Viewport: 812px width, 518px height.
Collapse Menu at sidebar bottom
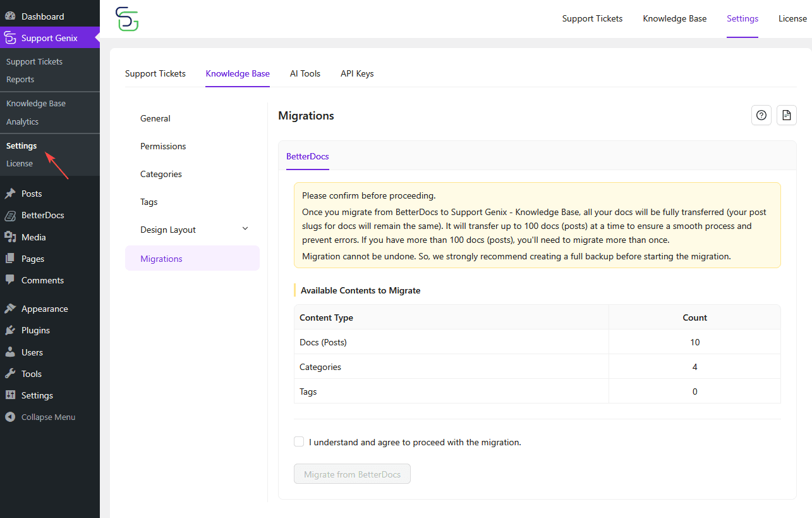coord(40,416)
